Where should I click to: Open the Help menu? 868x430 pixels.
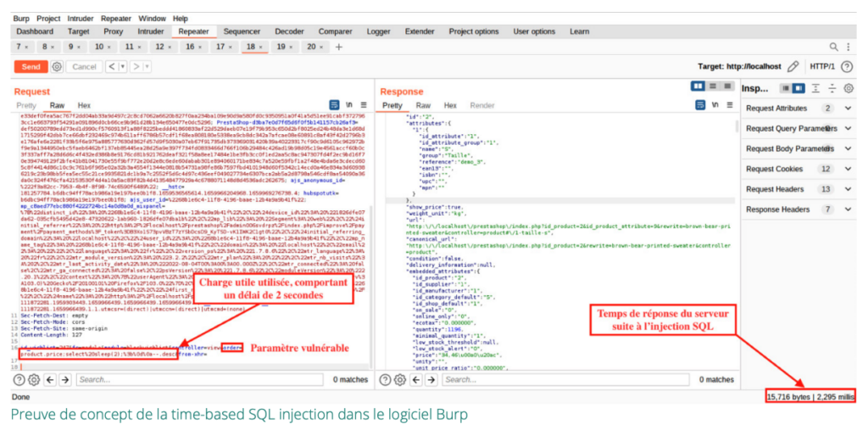click(x=181, y=19)
